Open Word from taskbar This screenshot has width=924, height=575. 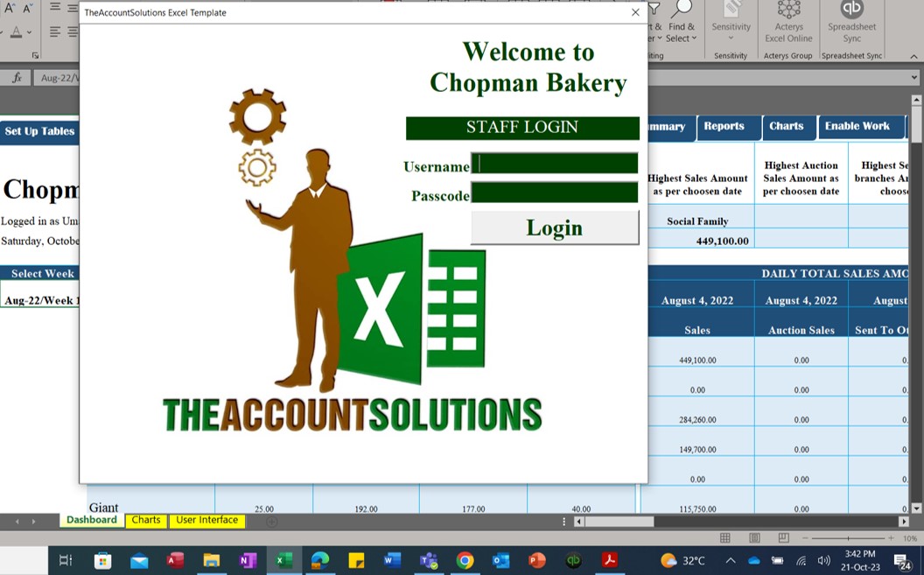click(392, 560)
